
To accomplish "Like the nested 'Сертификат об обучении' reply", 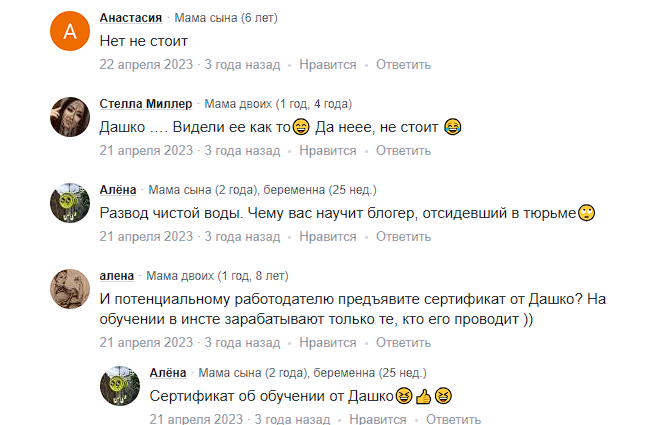I will tap(378, 420).
